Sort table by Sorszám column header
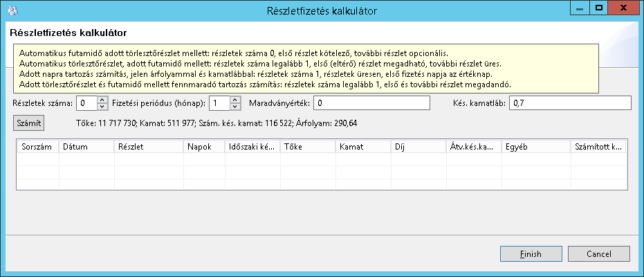644x277 pixels. tap(38, 147)
